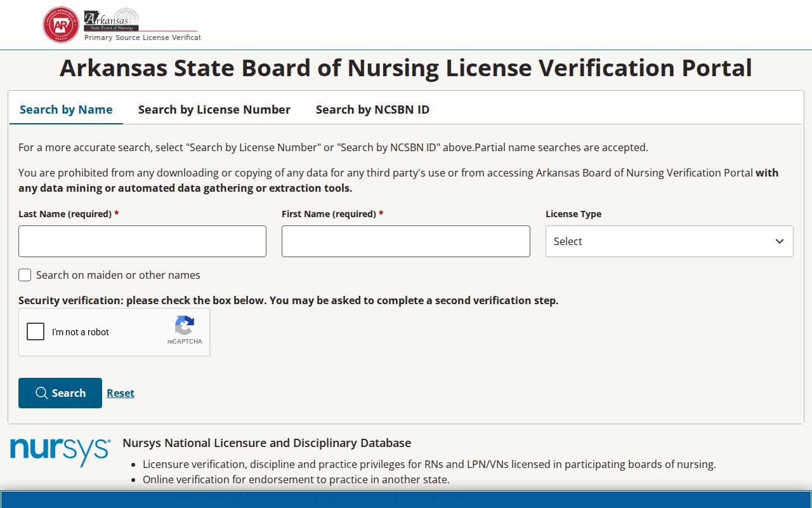The height and width of the screenshot is (508, 812).
Task: Click the 'Online verification for endorsement' bullet text
Action: (x=296, y=479)
